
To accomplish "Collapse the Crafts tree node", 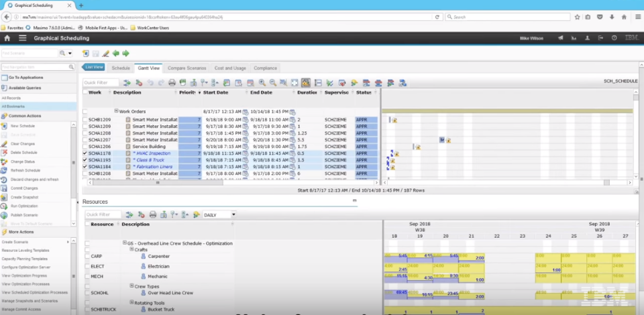I will click(132, 249).
